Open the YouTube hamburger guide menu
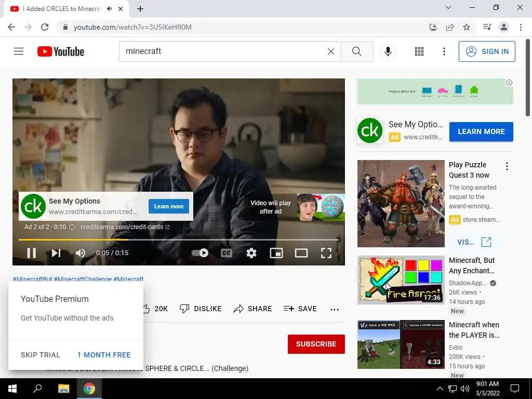 point(19,51)
